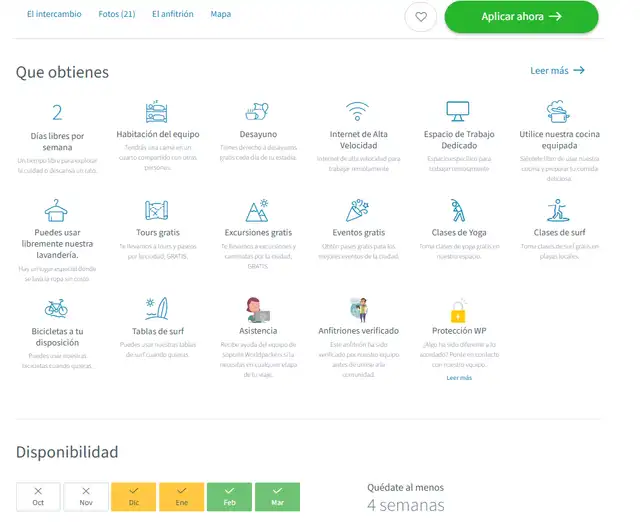This screenshot has height=522, width=640.
Task: Click the number 2 free days icon
Action: [57, 112]
